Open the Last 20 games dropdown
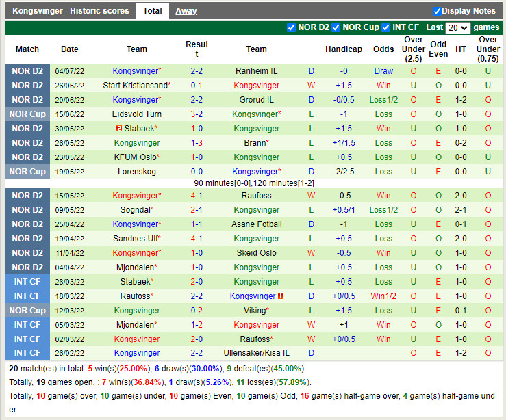506x420 pixels. pyautogui.click(x=457, y=28)
